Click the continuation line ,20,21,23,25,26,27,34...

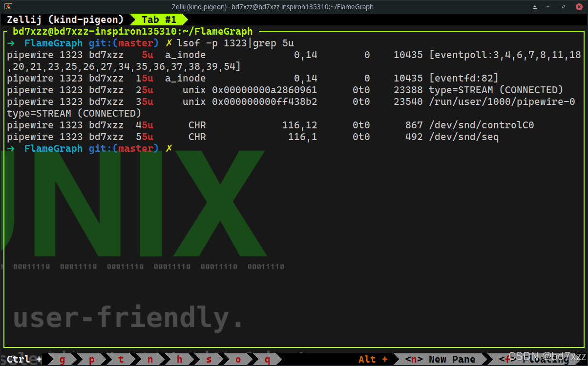(124, 67)
